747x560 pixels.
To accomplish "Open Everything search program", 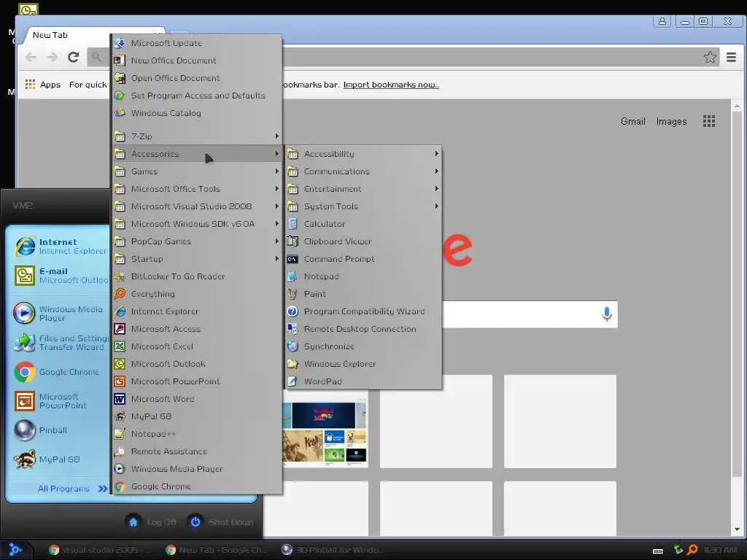I will pyautogui.click(x=197, y=294).
